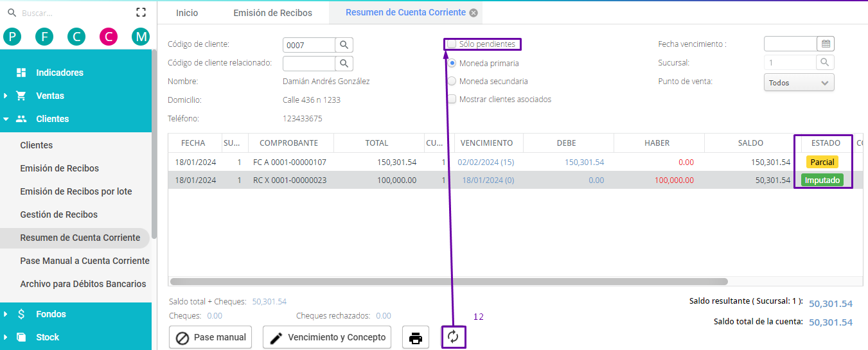The height and width of the screenshot is (350, 868).
Task: Toggle fullscreen icon next to search box
Action: click(x=141, y=12)
